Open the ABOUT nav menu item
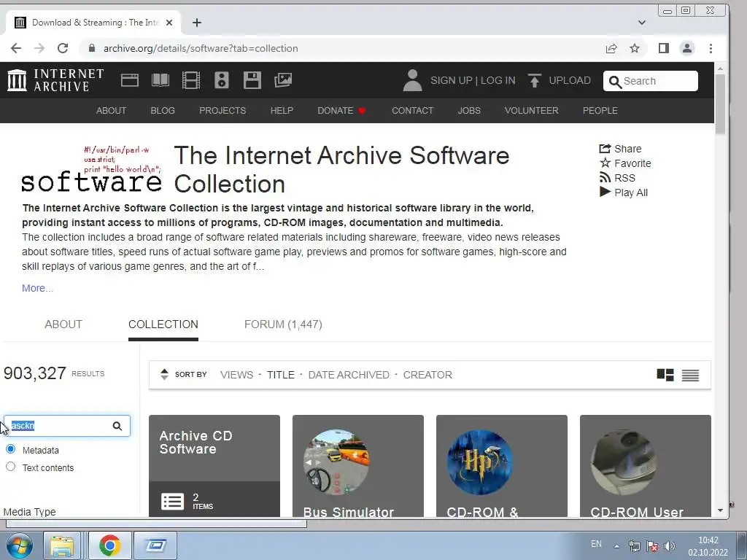 (x=111, y=111)
